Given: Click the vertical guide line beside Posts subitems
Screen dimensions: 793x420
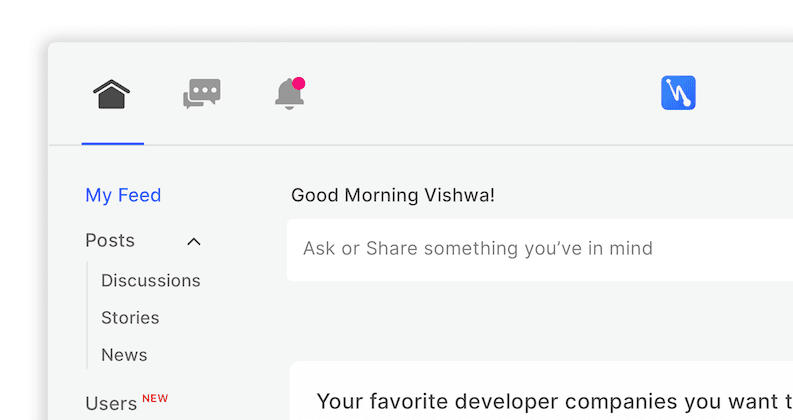Looking at the screenshot, I should tap(88, 318).
